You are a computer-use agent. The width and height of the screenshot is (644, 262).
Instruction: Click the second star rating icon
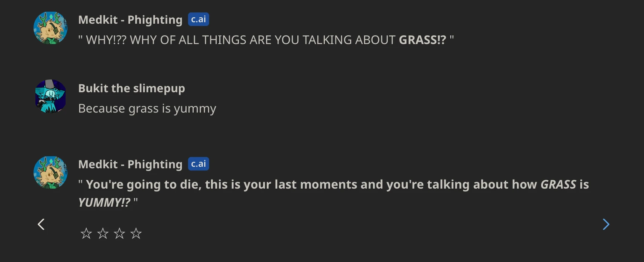103,233
